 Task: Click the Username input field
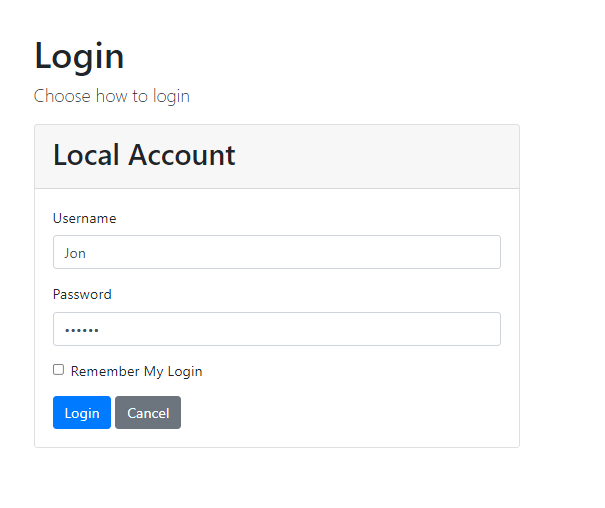(x=276, y=252)
